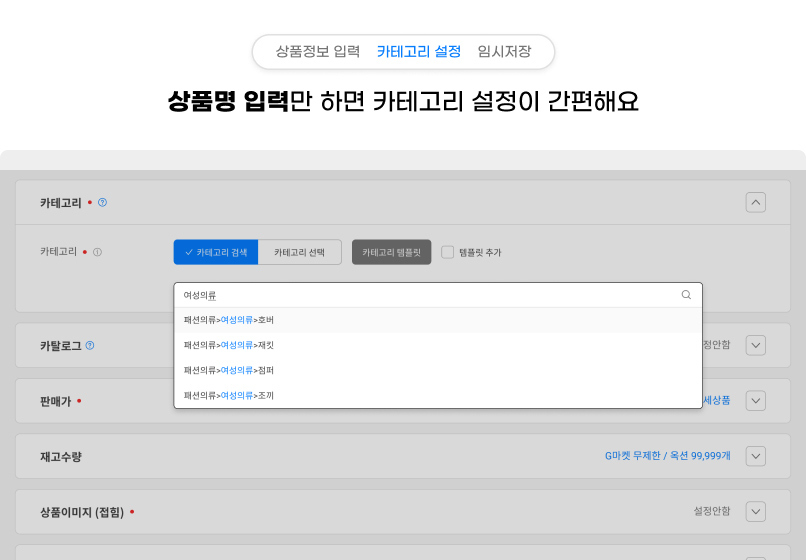Screen dimensions: 806x560
Task: Open the 상품정보 입력 tab
Action: [x=318, y=51]
